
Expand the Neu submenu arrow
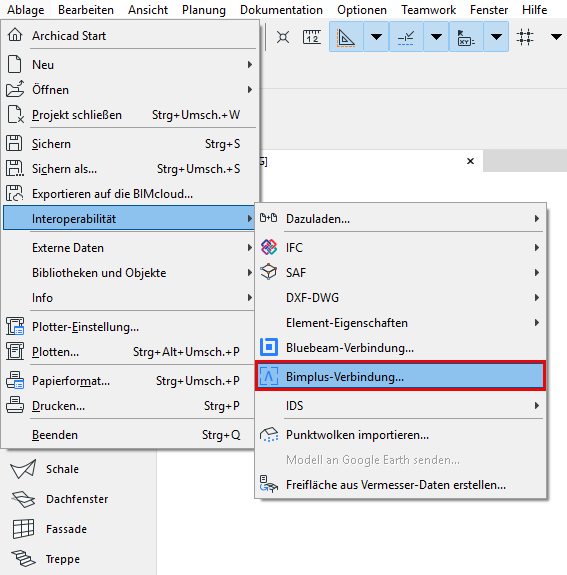(x=250, y=65)
